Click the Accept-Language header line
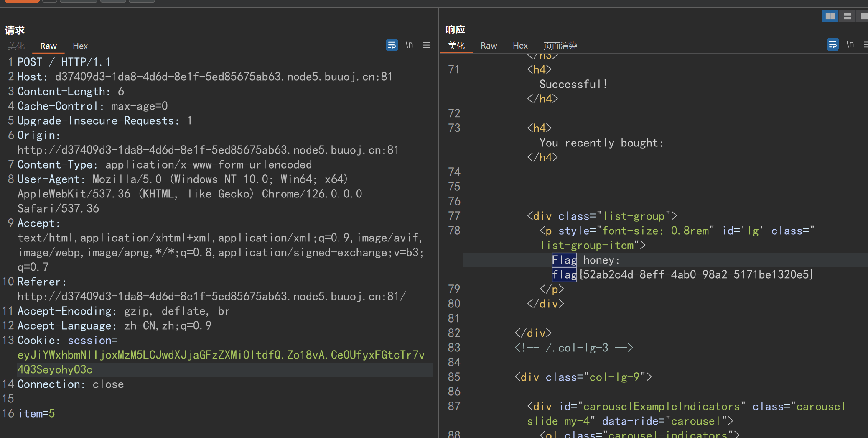Screen dimensions: 868x438 click(115, 326)
